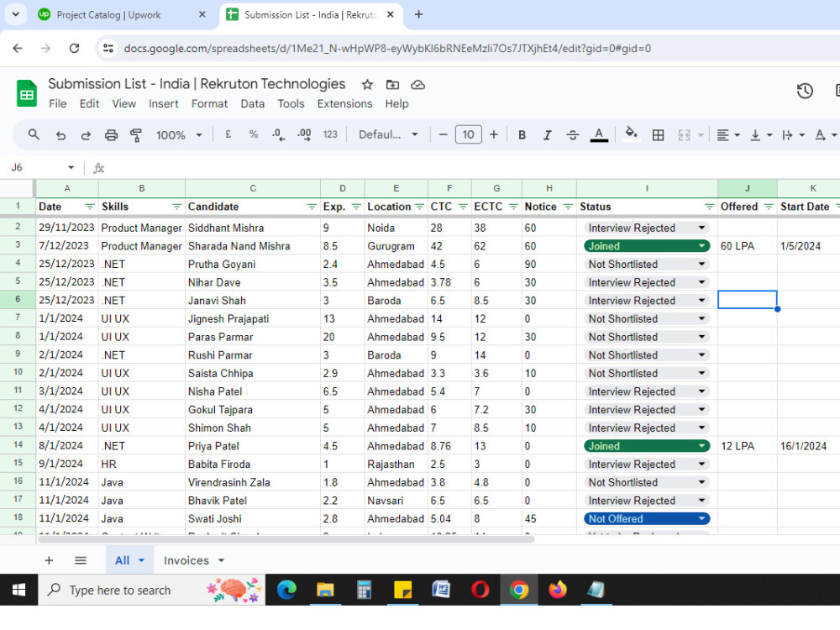Click the Merge cells icon
The image size is (840, 630).
coord(684,135)
